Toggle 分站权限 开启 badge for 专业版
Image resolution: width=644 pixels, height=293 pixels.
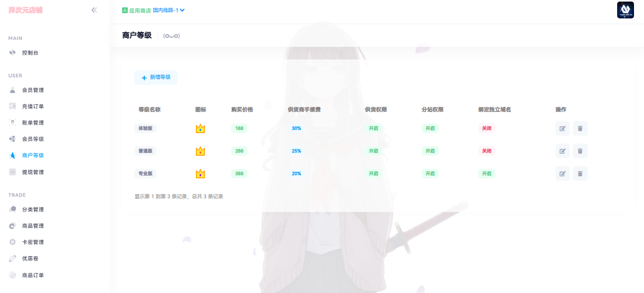point(430,174)
